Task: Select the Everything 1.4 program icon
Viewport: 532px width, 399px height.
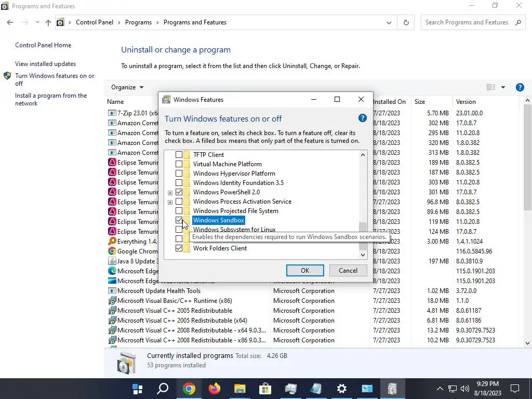Action: click(x=112, y=241)
